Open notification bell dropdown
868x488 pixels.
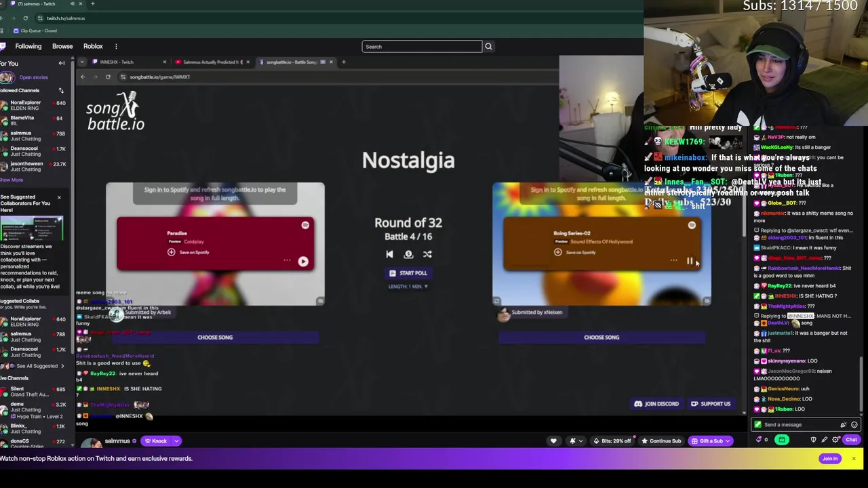pyautogui.click(x=575, y=441)
